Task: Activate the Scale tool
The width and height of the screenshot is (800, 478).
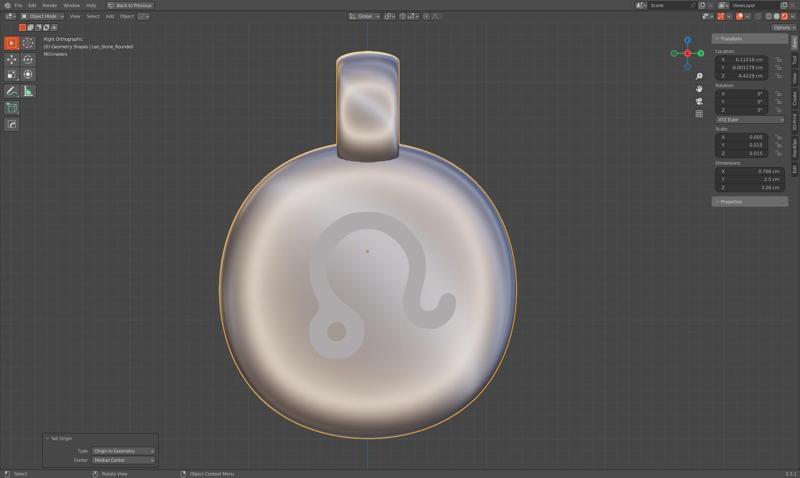Action: tap(11, 74)
